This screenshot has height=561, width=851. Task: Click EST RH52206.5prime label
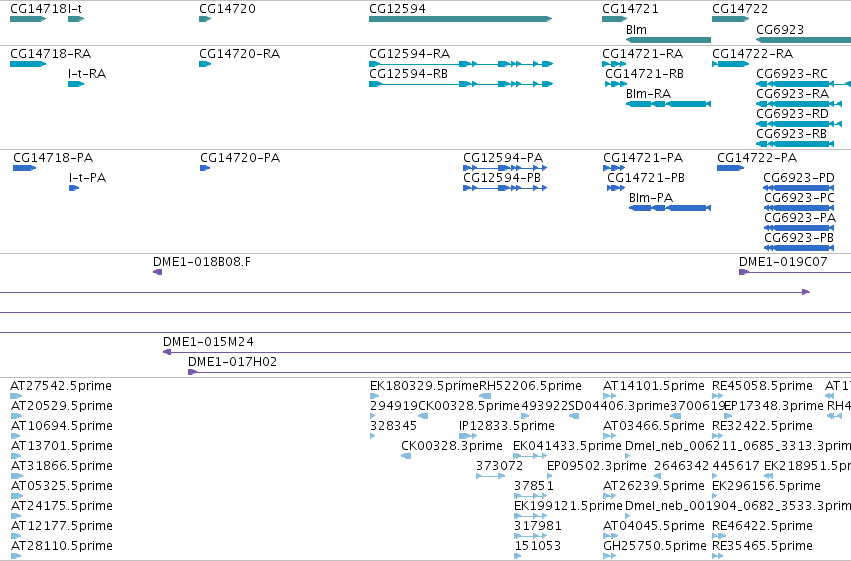530,386
